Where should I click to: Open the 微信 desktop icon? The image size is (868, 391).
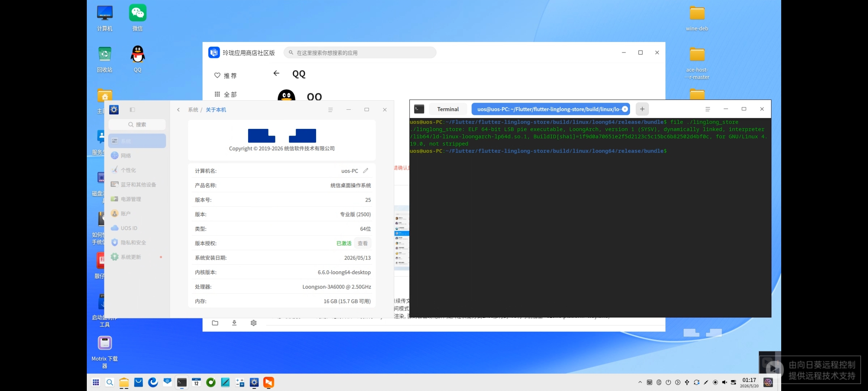tap(138, 18)
